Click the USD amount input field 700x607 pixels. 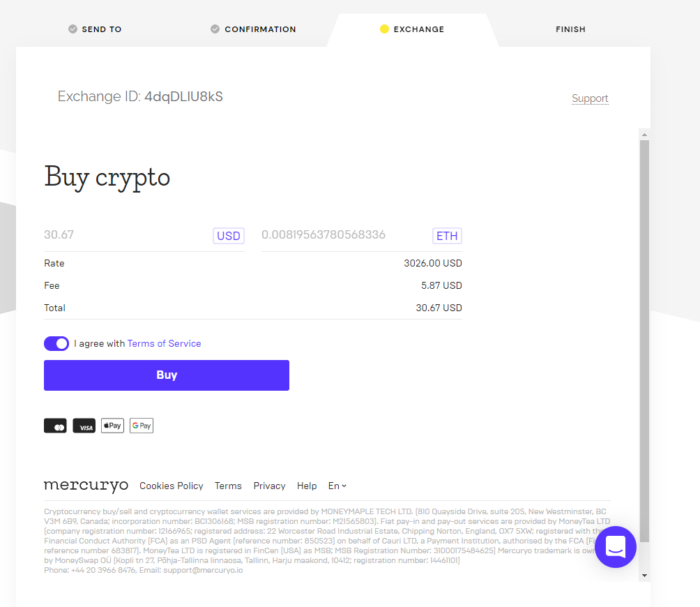[127, 235]
